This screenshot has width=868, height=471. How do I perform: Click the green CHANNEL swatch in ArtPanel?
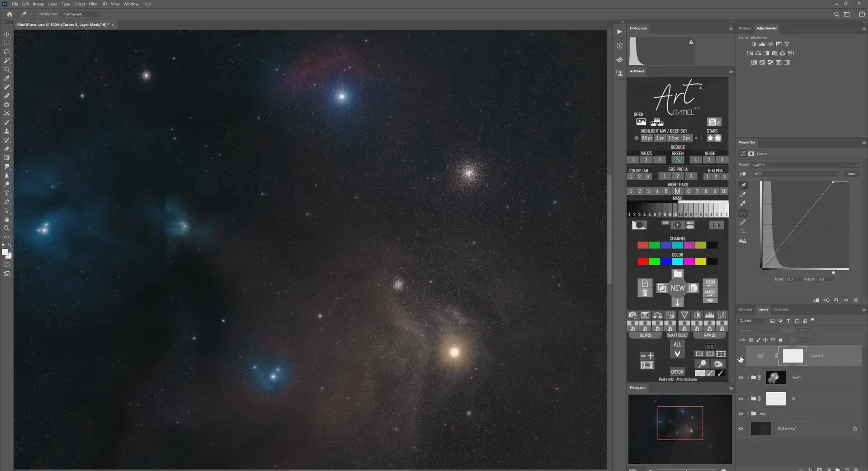point(654,246)
